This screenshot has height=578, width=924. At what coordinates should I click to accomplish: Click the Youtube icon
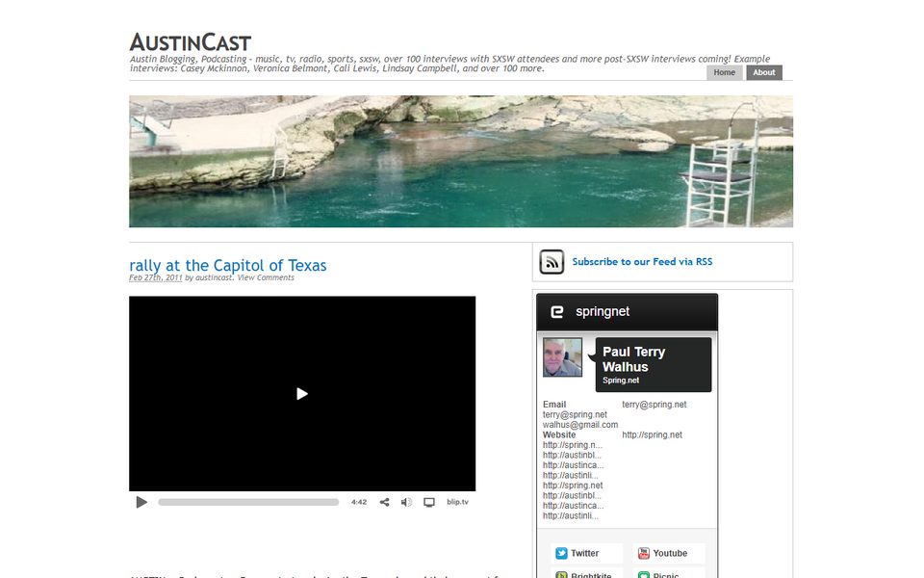tap(642, 553)
